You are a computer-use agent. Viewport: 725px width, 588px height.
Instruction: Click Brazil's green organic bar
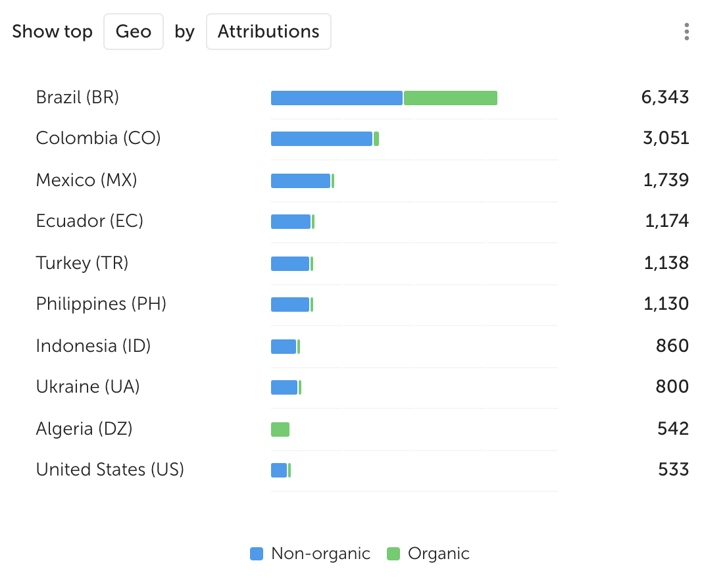pos(451,98)
